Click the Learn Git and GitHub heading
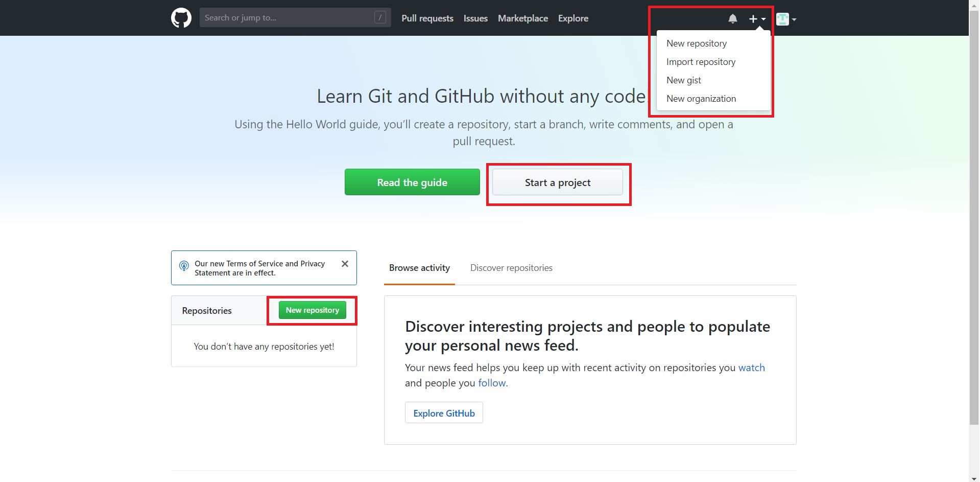 point(484,96)
